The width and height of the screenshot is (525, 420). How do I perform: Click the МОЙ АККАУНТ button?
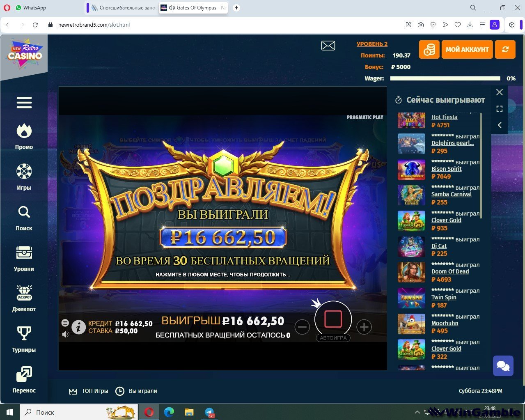tap(467, 50)
